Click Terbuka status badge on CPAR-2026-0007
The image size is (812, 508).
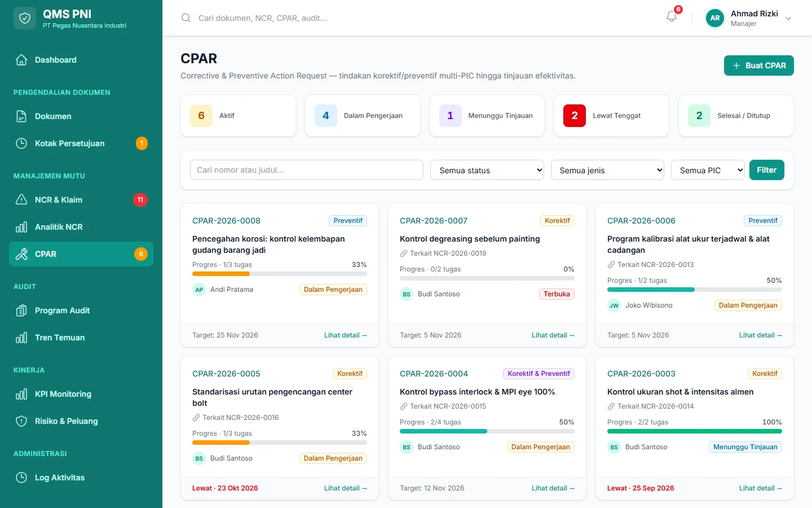(x=557, y=294)
